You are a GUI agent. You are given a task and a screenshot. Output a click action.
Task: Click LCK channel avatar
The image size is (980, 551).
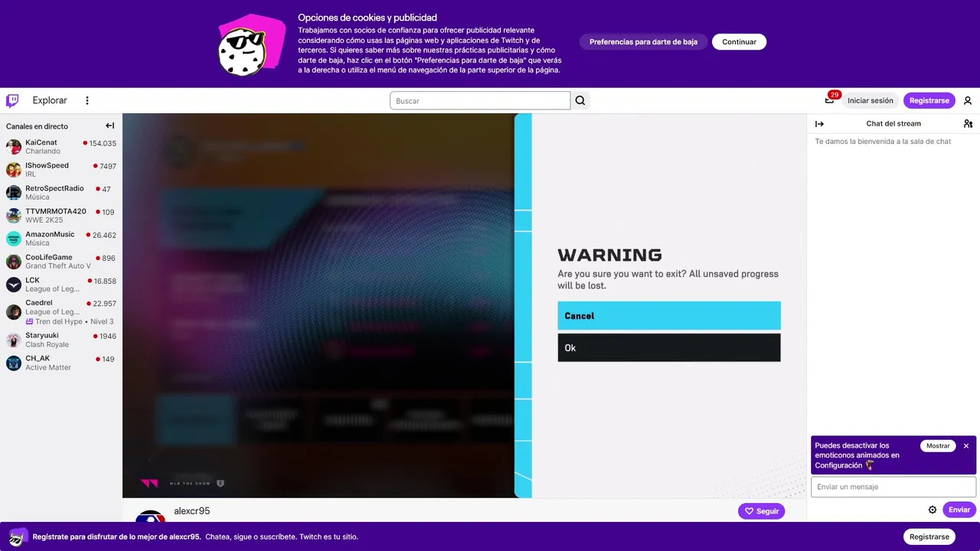pos(14,285)
